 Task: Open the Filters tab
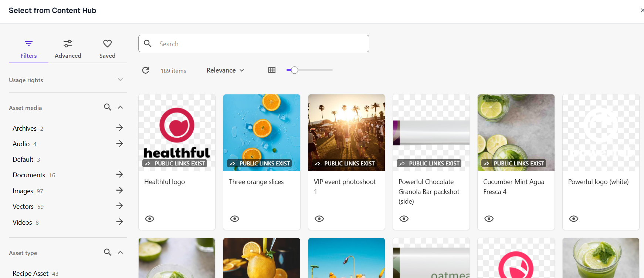point(28,49)
